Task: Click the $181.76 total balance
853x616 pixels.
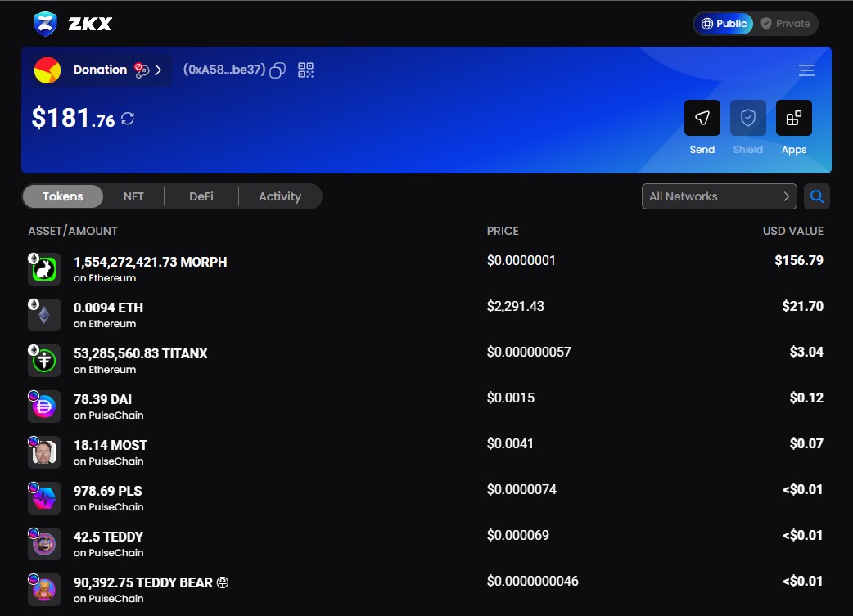Action: [74, 118]
